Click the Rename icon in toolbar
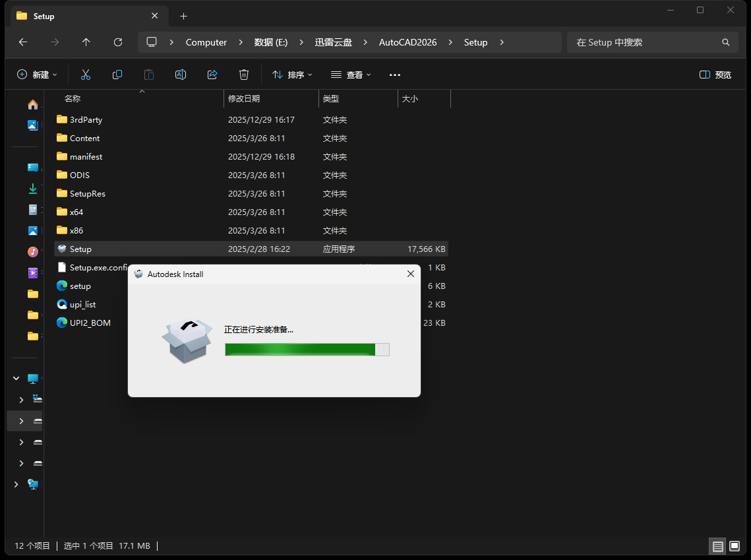This screenshot has width=751, height=560. click(x=181, y=75)
